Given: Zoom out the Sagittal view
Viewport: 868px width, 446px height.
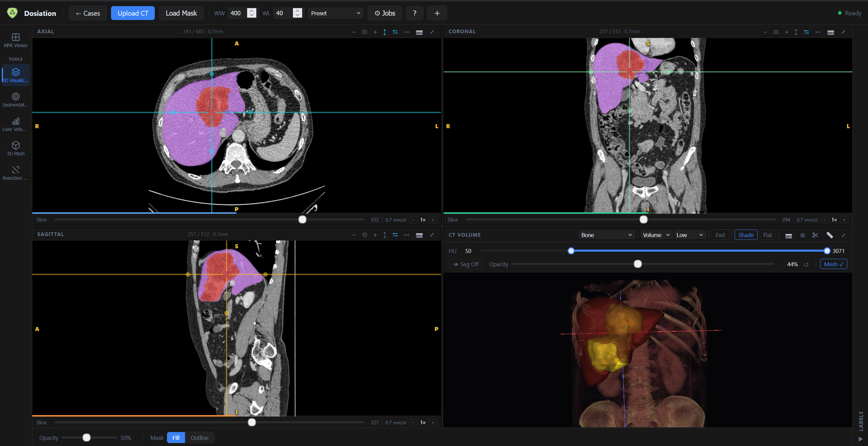Looking at the screenshot, I should coord(354,235).
